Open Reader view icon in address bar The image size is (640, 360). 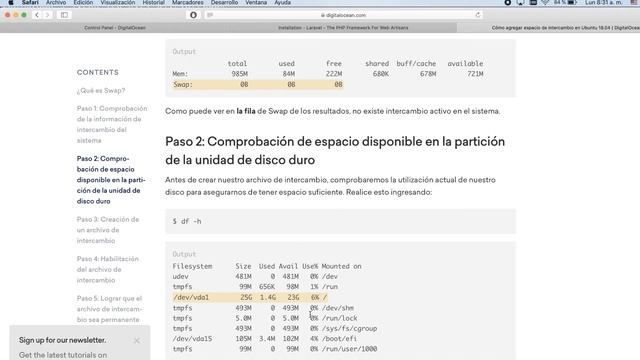[x=210, y=15]
